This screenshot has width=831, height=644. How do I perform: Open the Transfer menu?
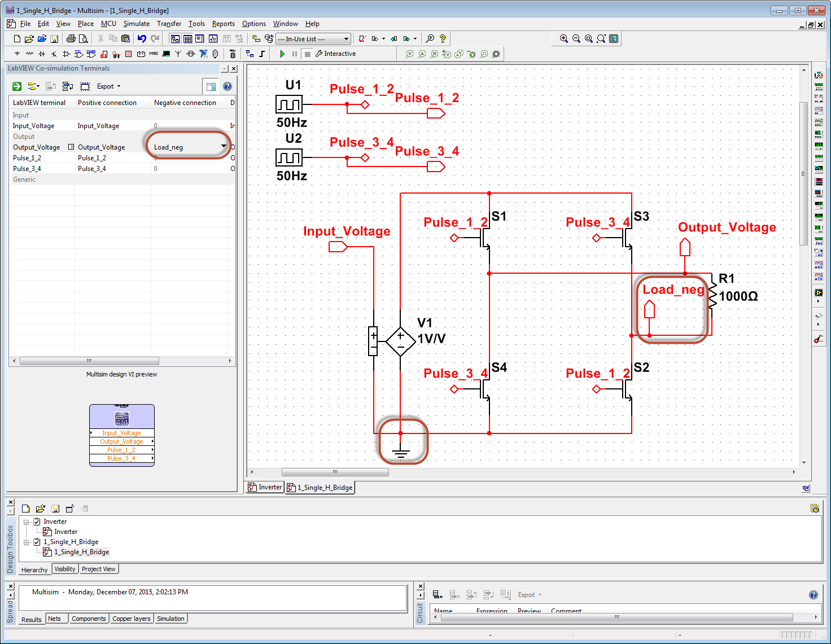tap(169, 24)
